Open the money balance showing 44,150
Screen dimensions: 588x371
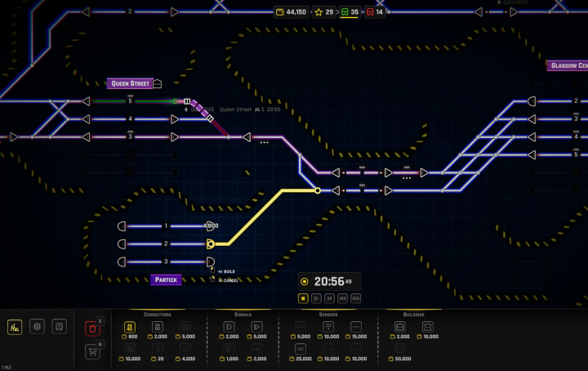click(x=291, y=12)
